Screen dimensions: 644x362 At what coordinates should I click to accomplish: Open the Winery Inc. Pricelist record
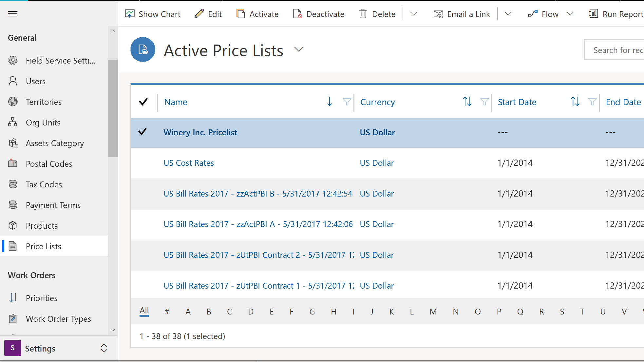tap(200, 132)
